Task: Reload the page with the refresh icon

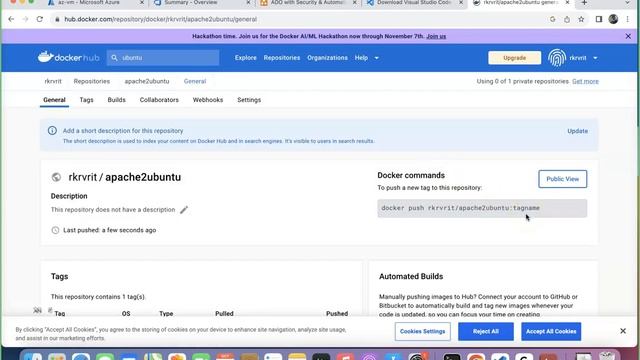Action: click(40, 19)
